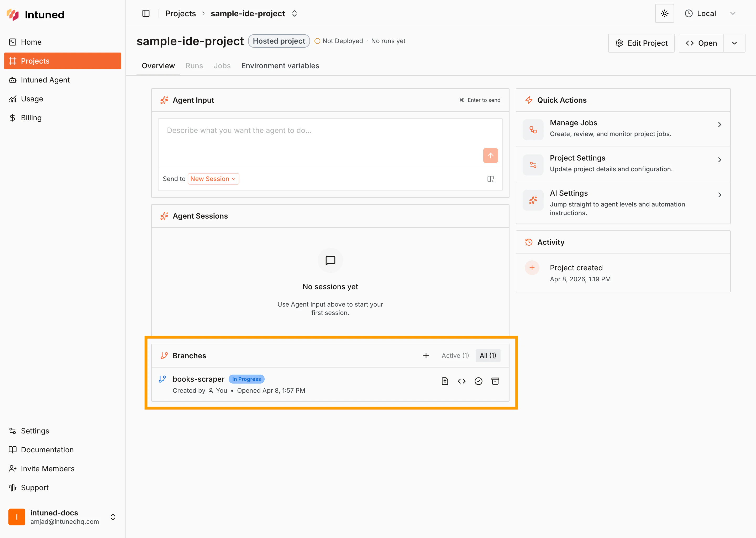Toggle the sidebar panel icon
This screenshot has width=756, height=538.
point(146,14)
